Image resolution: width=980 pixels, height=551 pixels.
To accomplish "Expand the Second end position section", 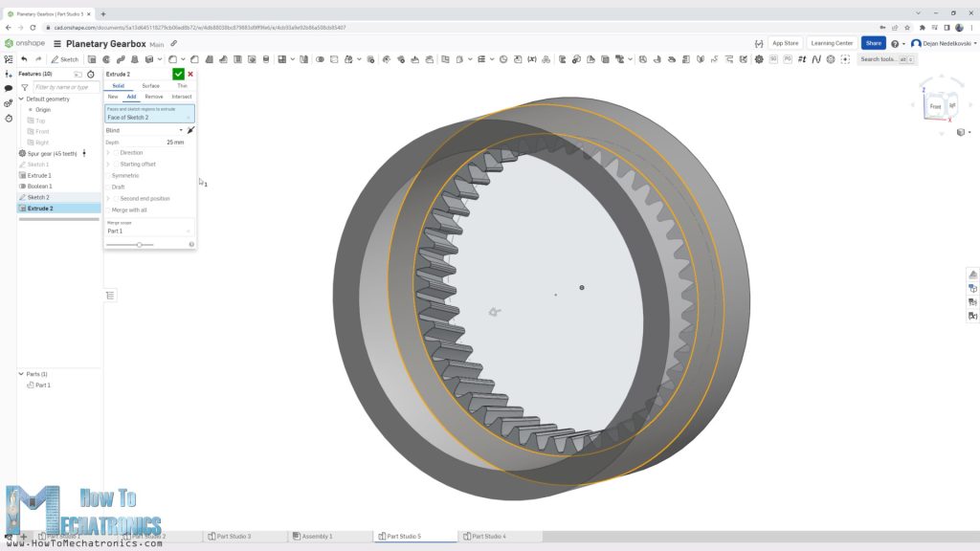I will click(107, 198).
